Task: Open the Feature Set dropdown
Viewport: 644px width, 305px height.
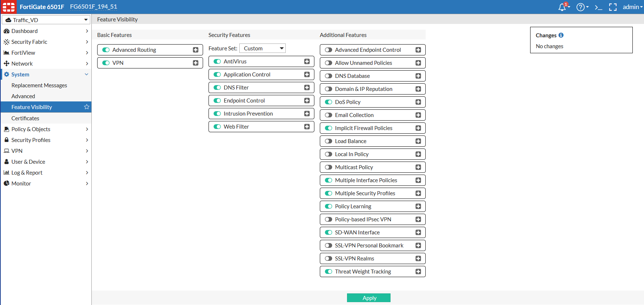Action: point(263,49)
